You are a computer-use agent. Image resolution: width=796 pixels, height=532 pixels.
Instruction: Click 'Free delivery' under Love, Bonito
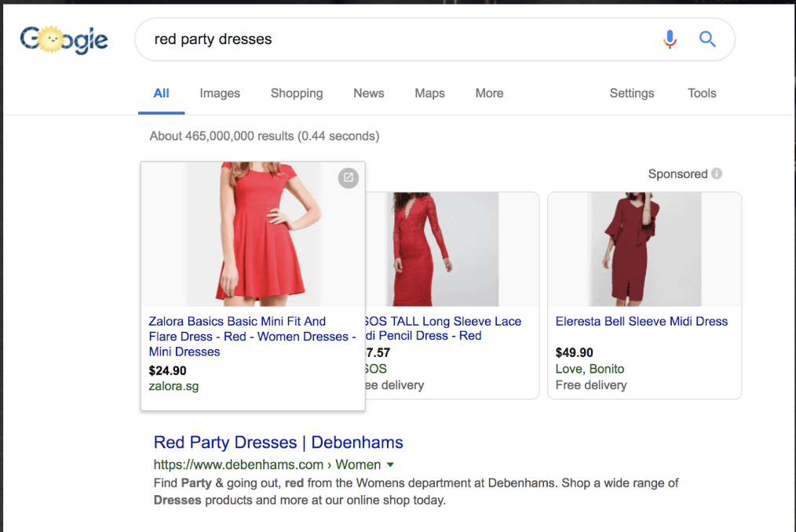pyautogui.click(x=591, y=385)
